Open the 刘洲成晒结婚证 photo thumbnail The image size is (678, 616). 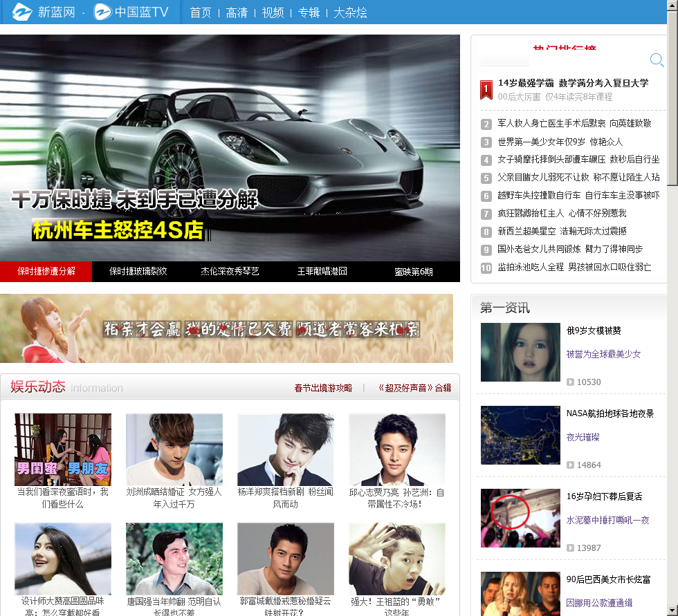(174, 449)
